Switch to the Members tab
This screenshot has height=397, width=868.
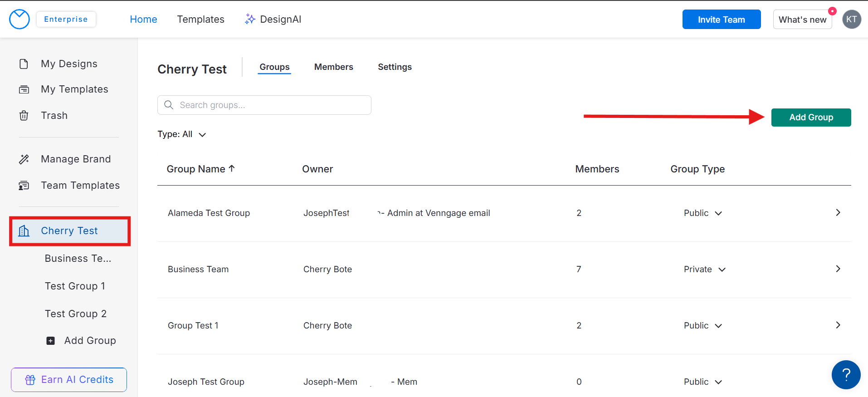click(334, 67)
